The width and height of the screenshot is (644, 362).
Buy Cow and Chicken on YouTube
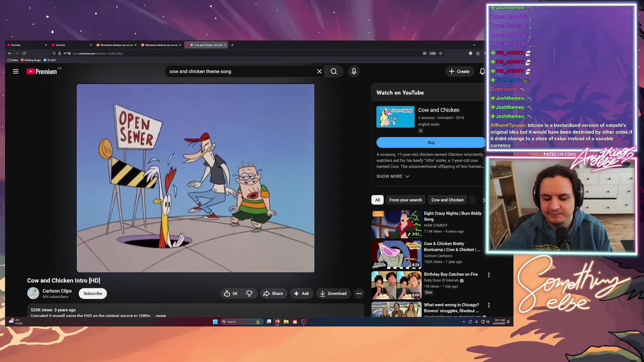(x=431, y=142)
